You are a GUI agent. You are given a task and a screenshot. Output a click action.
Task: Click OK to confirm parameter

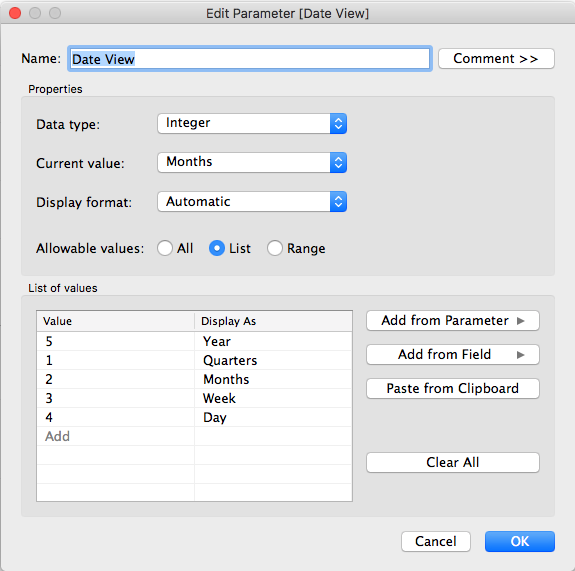pos(520,541)
